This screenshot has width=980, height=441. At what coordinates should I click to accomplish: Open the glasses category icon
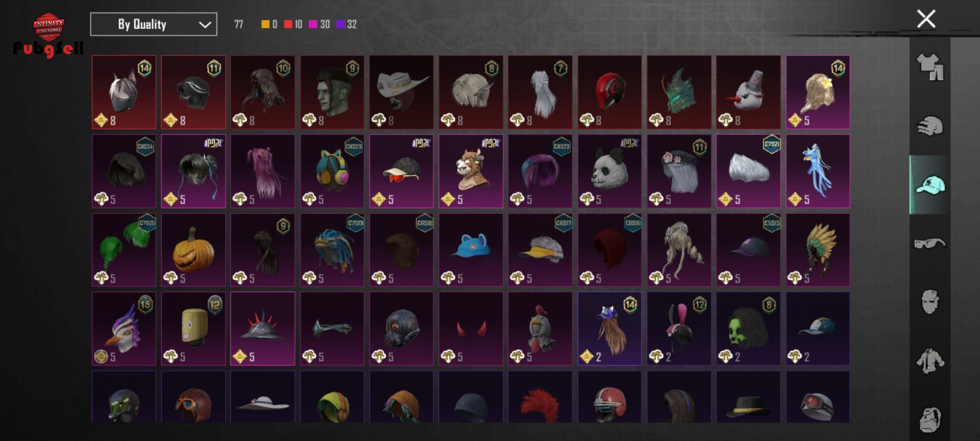click(930, 243)
